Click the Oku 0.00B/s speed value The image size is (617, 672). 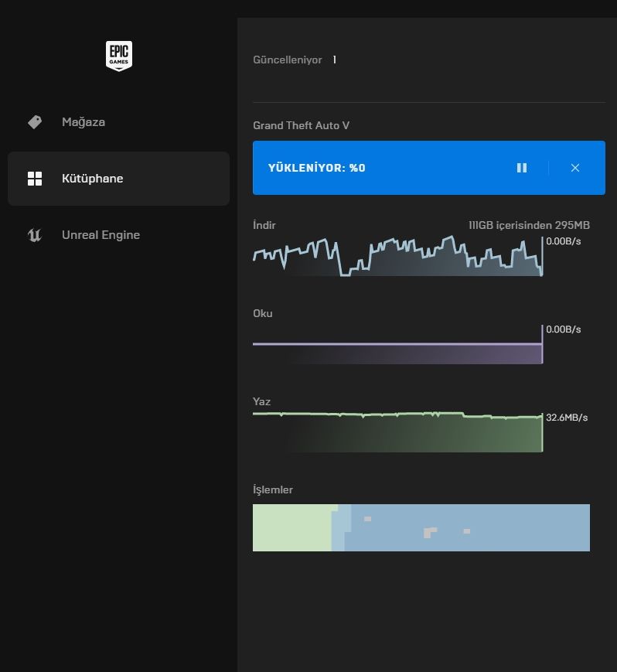[564, 329]
